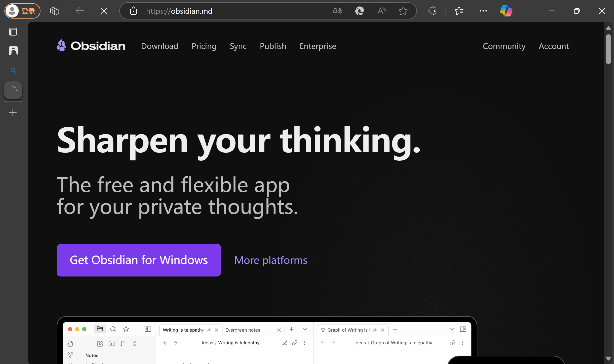The height and width of the screenshot is (364, 614).
Task: View site information lock icon
Action: [133, 11]
